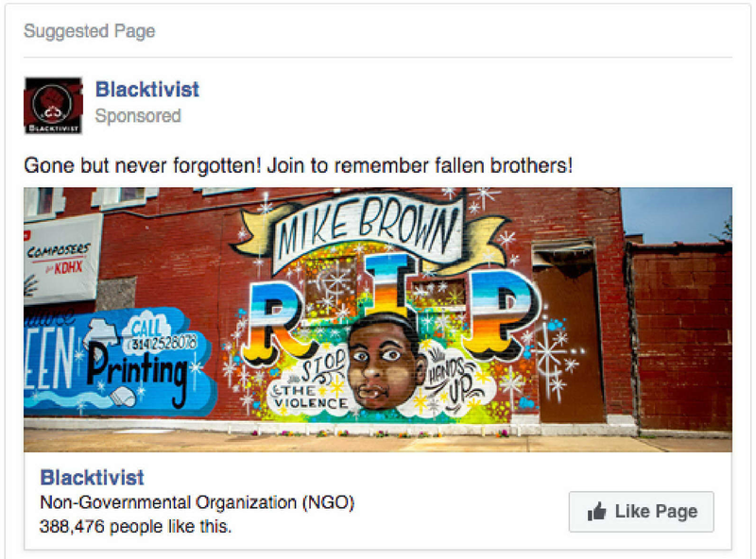Click the 'Gone but never forgotten' post text

[x=299, y=166]
